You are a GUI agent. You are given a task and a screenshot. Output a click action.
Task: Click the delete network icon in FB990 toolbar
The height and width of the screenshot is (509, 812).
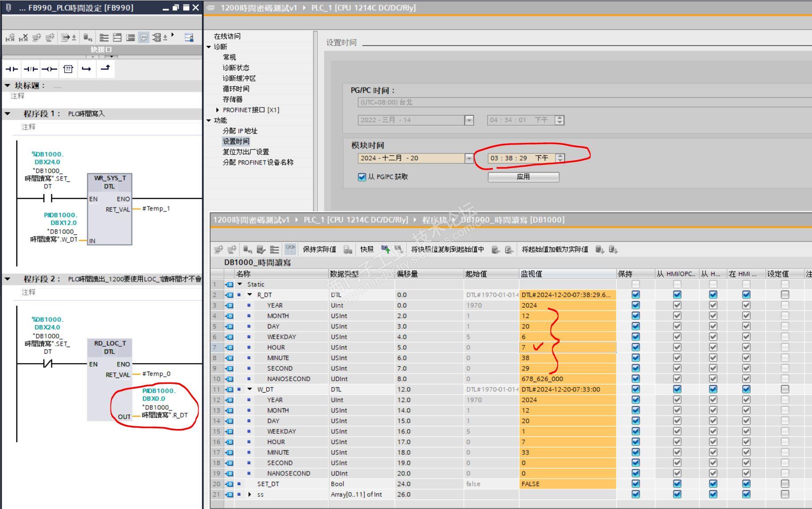pos(24,38)
